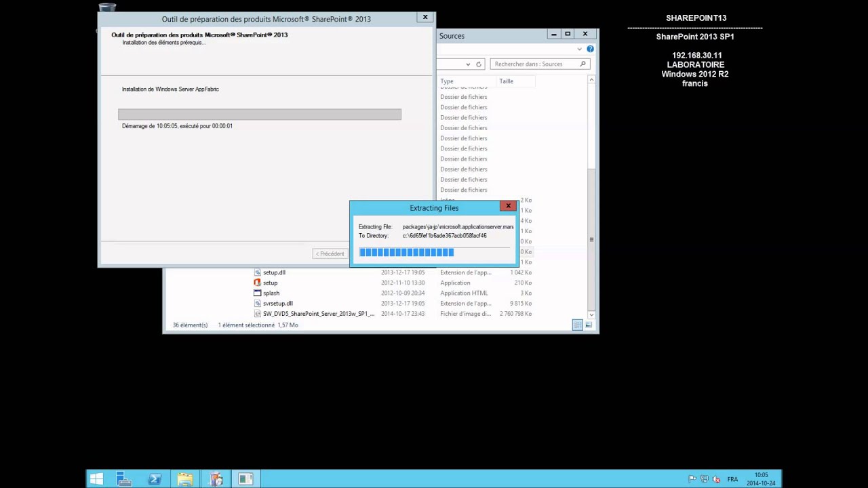Open Server Manager from the taskbar

pyautogui.click(x=123, y=479)
